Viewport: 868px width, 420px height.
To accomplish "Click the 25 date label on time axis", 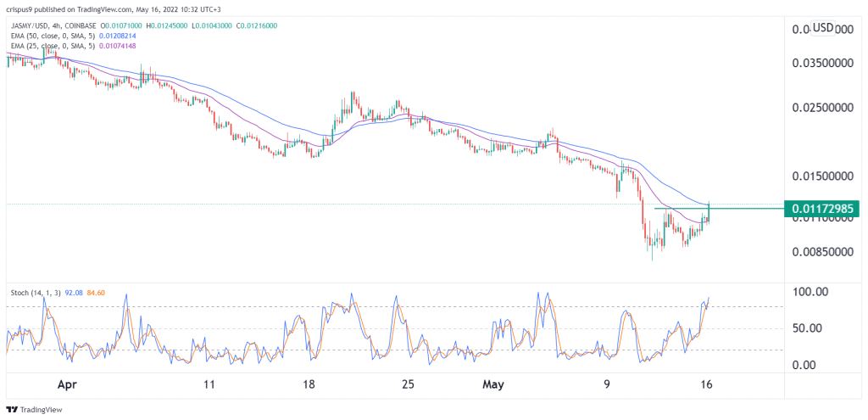I will pos(408,384).
